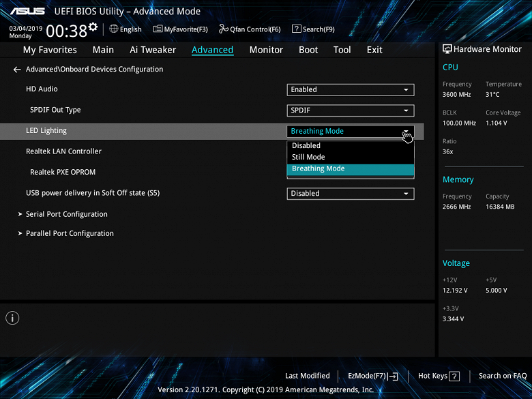Go to the Boot tab
The height and width of the screenshot is (399, 532).
[x=308, y=50]
